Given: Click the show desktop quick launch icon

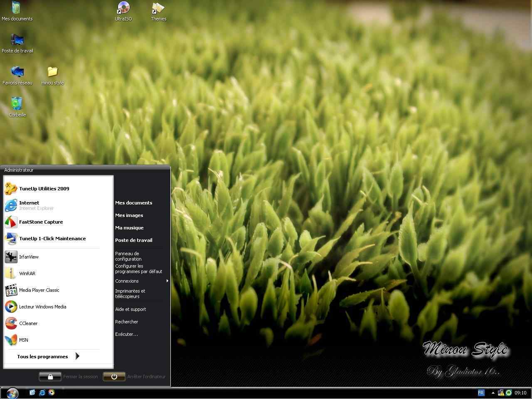Looking at the screenshot, I should coord(32,392).
